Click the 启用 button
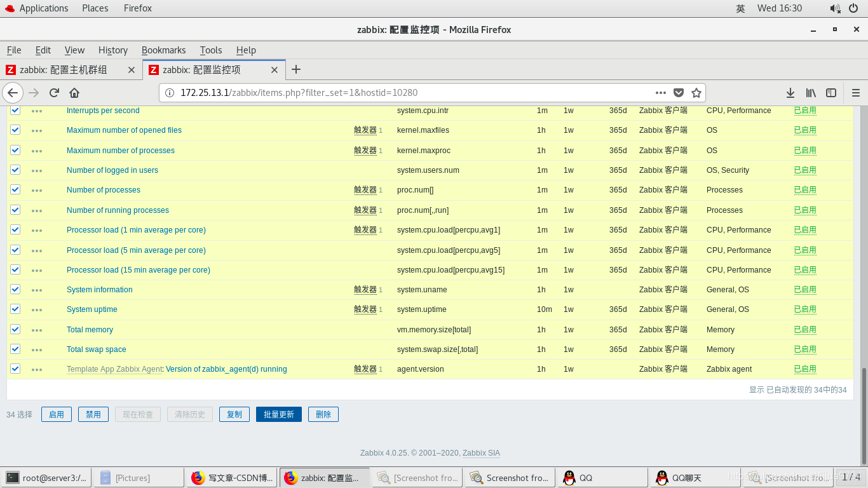The image size is (868, 488). (57, 414)
